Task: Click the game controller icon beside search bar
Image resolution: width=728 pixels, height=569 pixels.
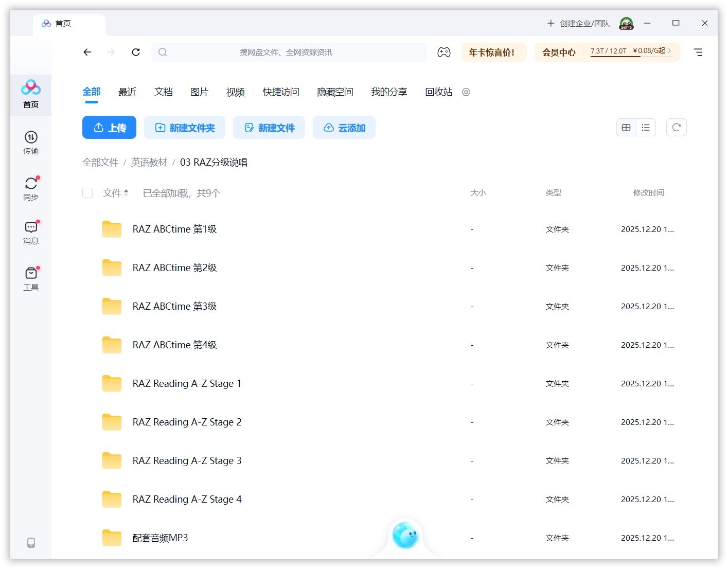Action: 443,52
